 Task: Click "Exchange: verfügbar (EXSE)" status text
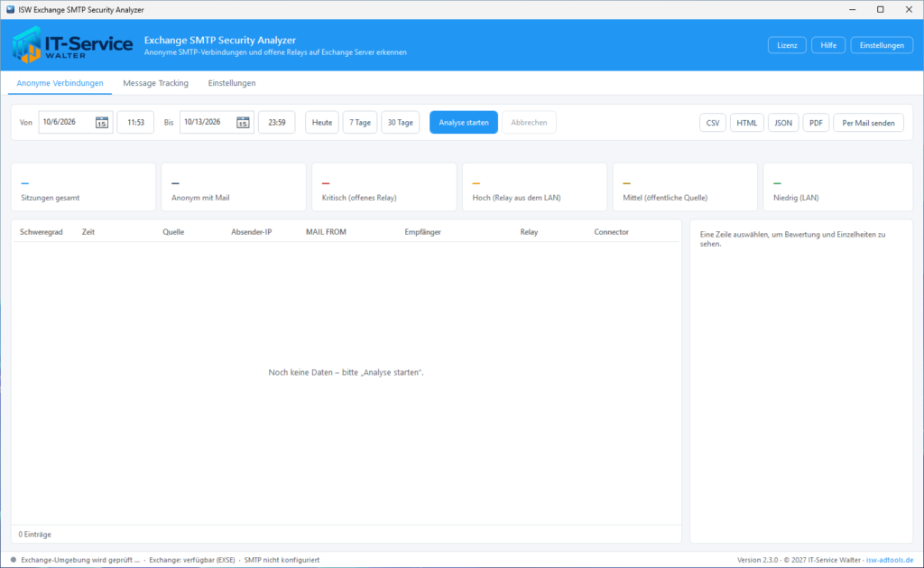[x=191, y=560]
